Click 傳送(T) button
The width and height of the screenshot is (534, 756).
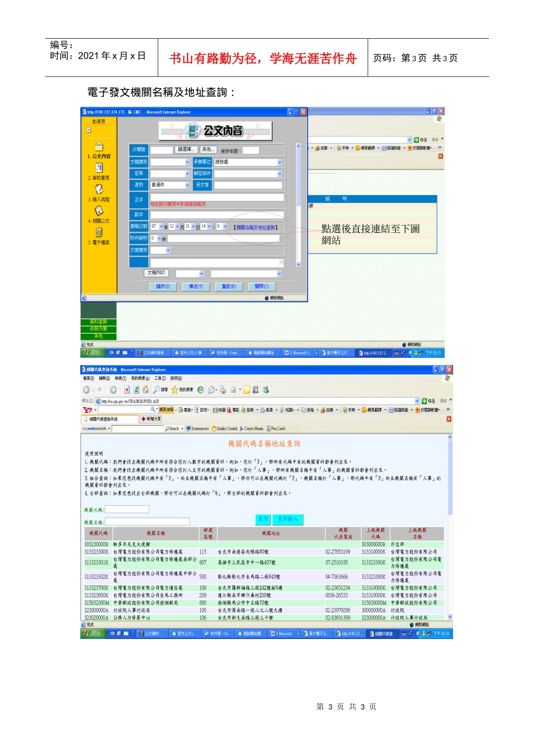(196, 287)
